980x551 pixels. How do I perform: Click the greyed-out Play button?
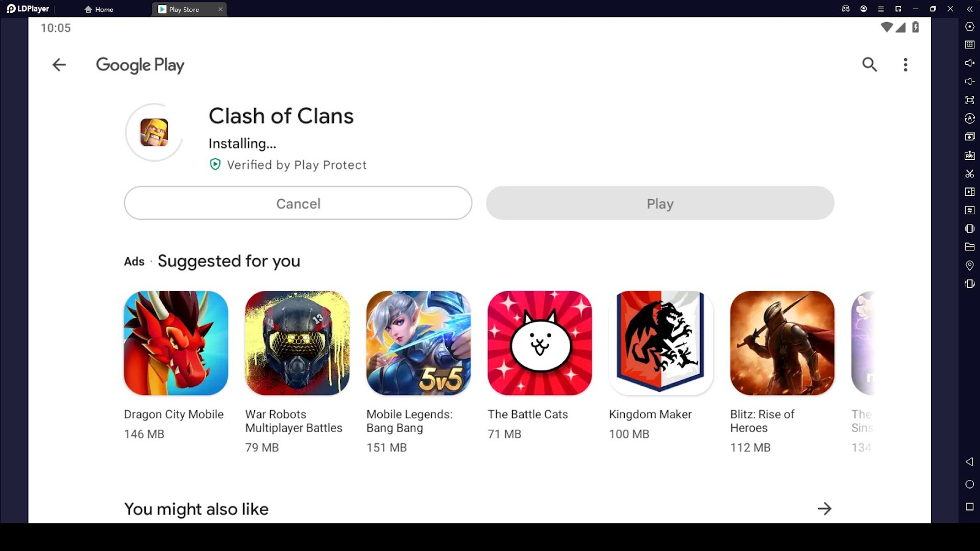(x=660, y=203)
